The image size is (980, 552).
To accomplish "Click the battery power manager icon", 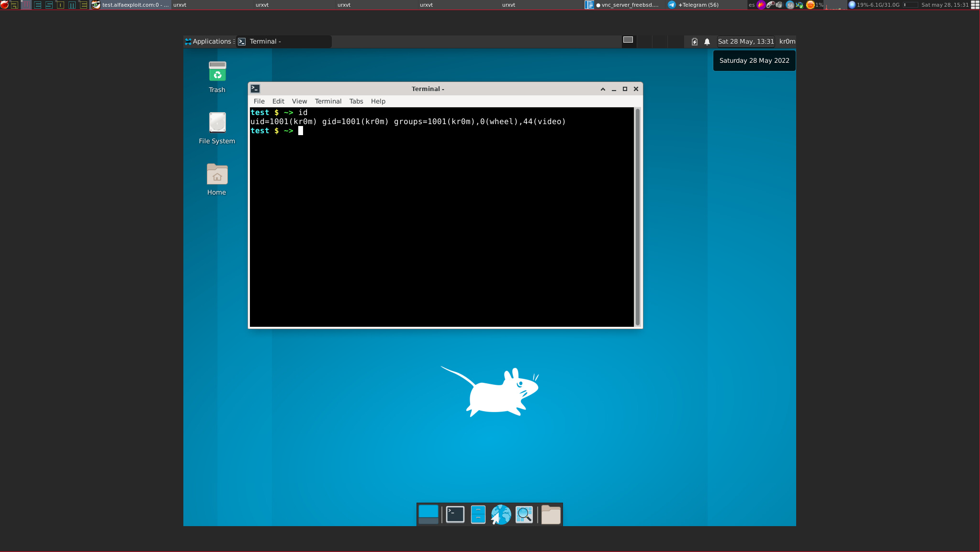I will tap(694, 42).
